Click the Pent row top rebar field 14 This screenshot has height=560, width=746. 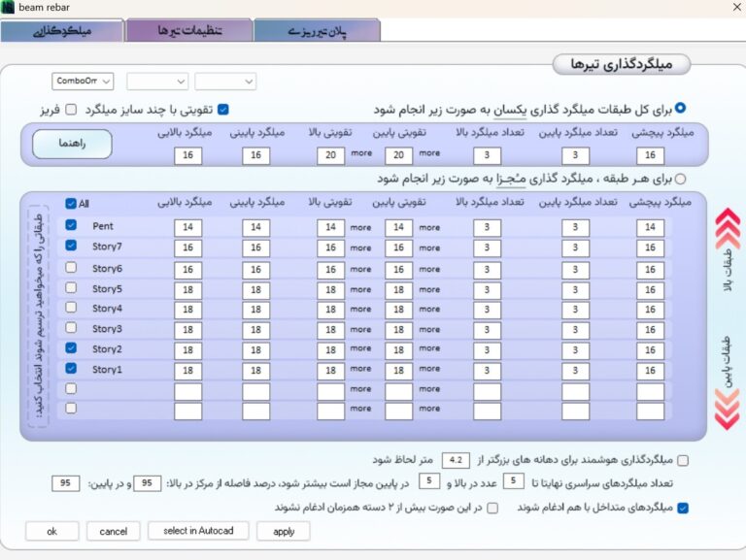point(187,228)
